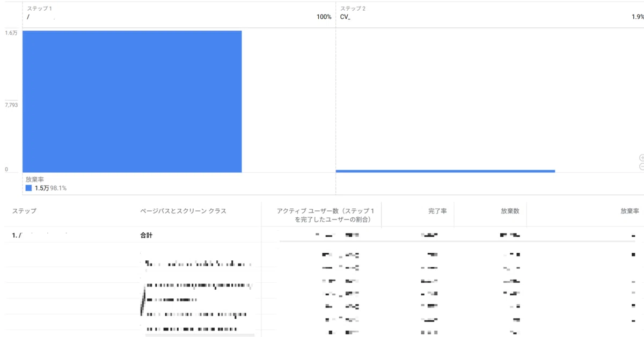Click the 7,793 axis label
The width and height of the screenshot is (644, 337).
click(11, 105)
